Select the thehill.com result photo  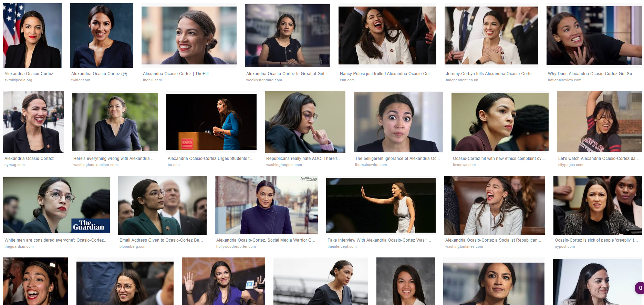(189, 35)
